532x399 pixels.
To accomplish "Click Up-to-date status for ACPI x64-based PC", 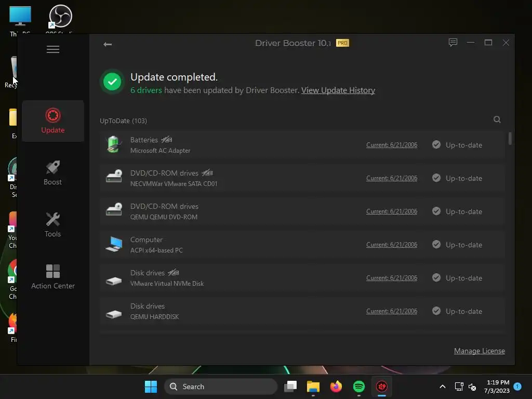I will pos(457,245).
